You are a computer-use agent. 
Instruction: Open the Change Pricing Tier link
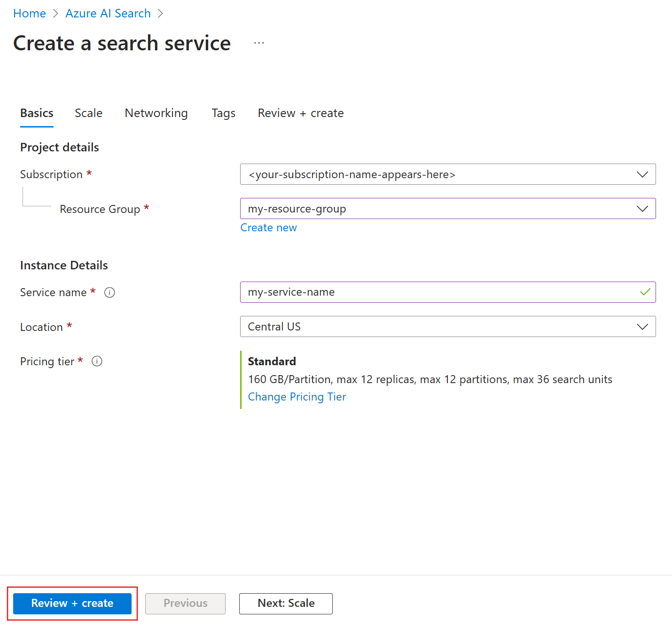tap(297, 397)
